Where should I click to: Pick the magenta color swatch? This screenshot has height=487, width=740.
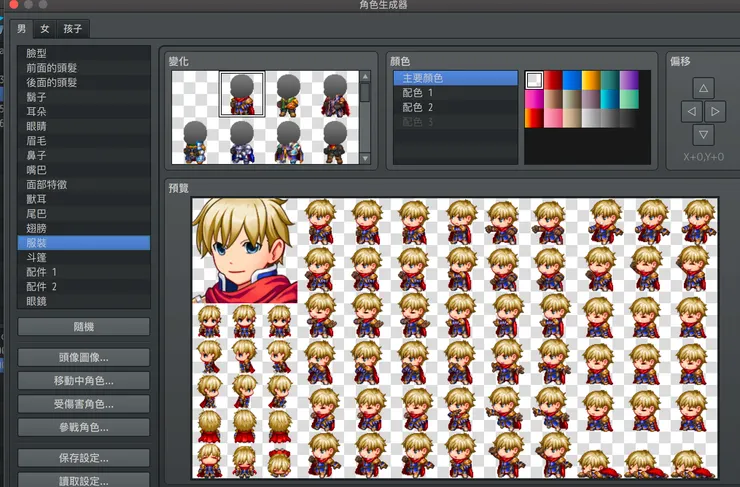point(534,99)
